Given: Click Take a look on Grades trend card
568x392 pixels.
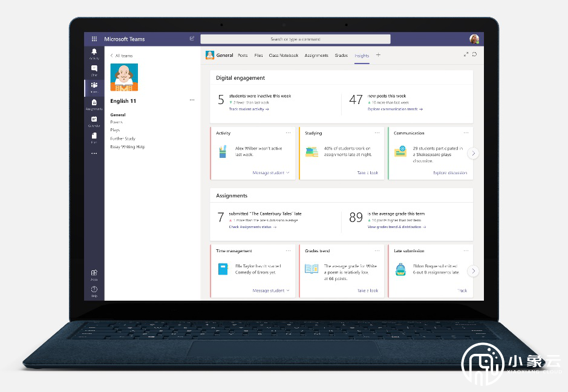Looking at the screenshot, I should click(x=368, y=290).
